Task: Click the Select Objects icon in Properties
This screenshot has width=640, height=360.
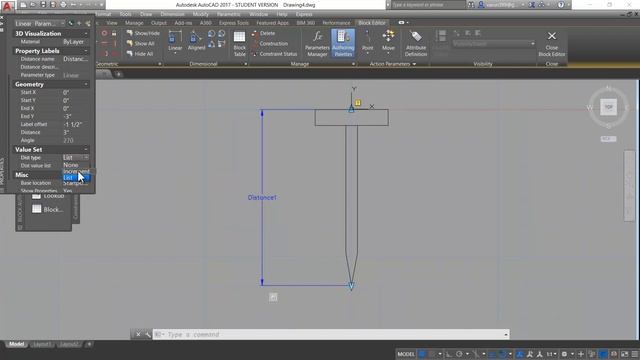Action: pos(79,24)
